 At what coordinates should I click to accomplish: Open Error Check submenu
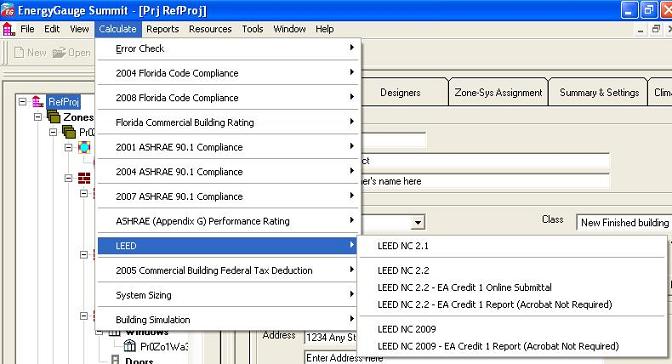point(228,48)
